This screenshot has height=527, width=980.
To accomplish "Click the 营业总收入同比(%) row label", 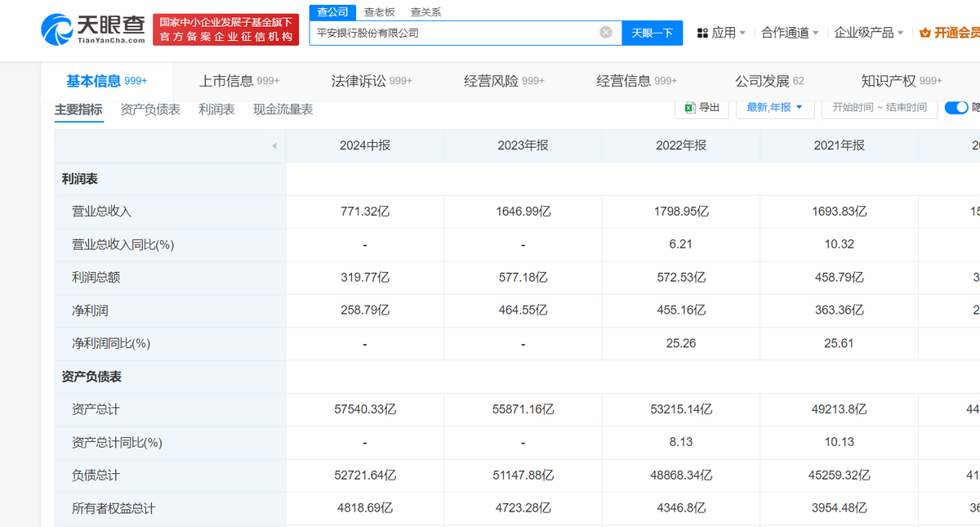I will pos(123,244).
